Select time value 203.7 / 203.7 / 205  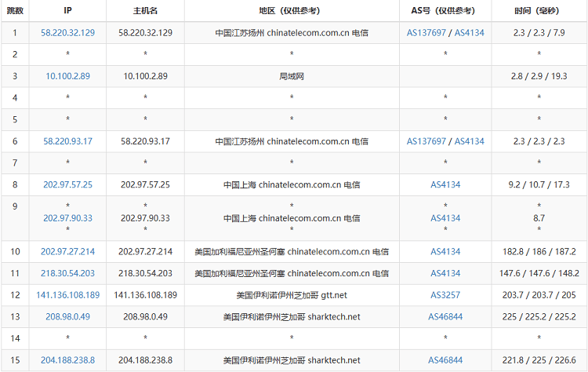[539, 295]
